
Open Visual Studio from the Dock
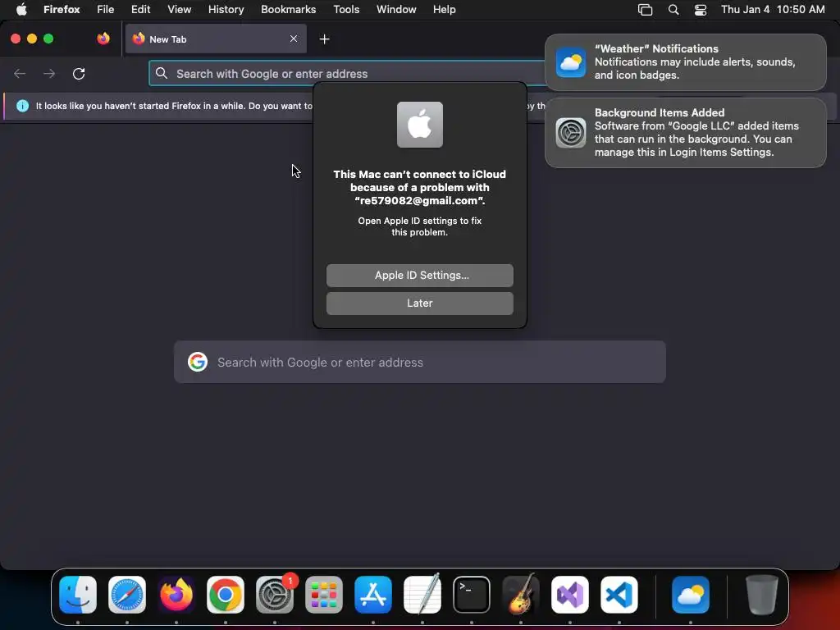coord(570,595)
